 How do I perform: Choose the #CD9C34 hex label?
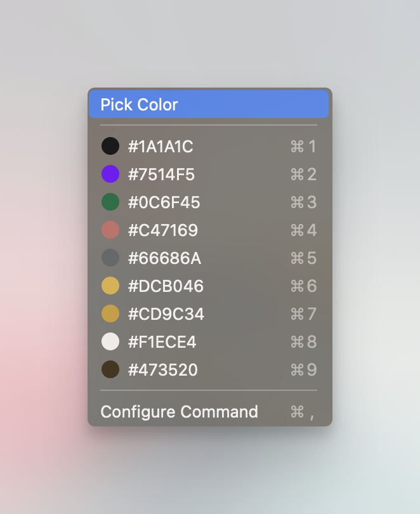[166, 313]
